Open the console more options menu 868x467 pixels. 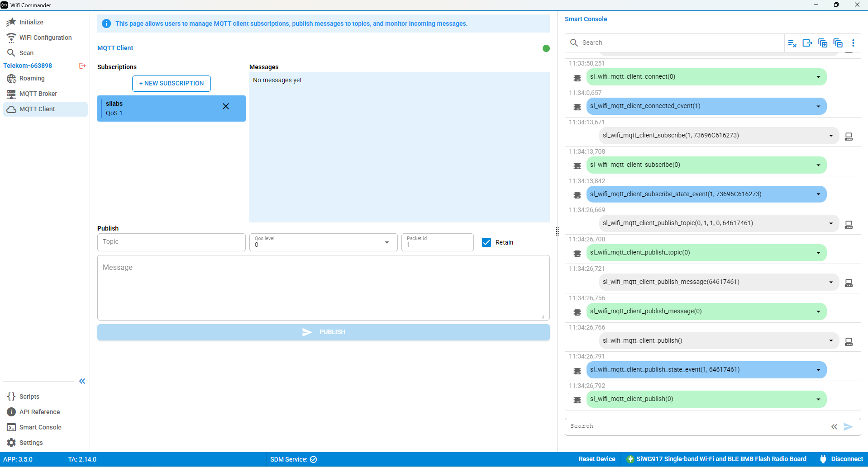point(854,43)
